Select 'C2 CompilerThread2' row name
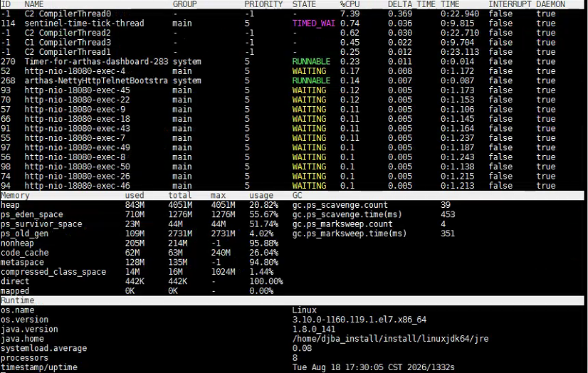 pyautogui.click(x=68, y=33)
